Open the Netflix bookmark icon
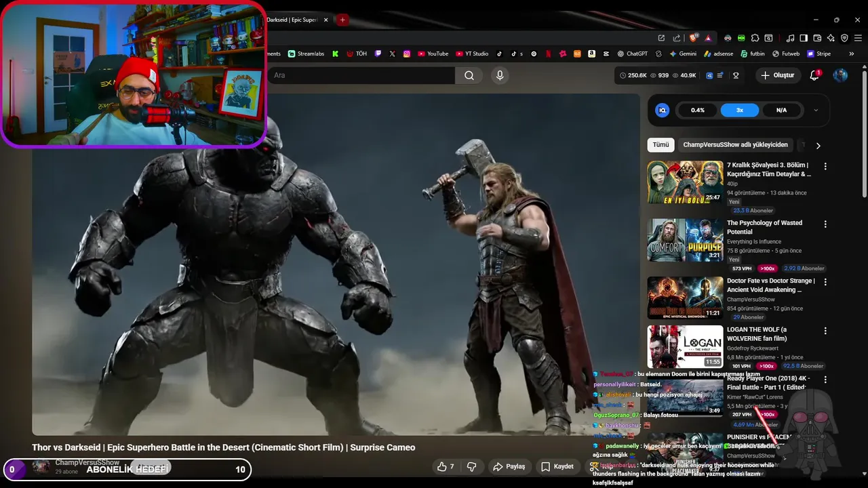The width and height of the screenshot is (868, 488). coord(548,54)
